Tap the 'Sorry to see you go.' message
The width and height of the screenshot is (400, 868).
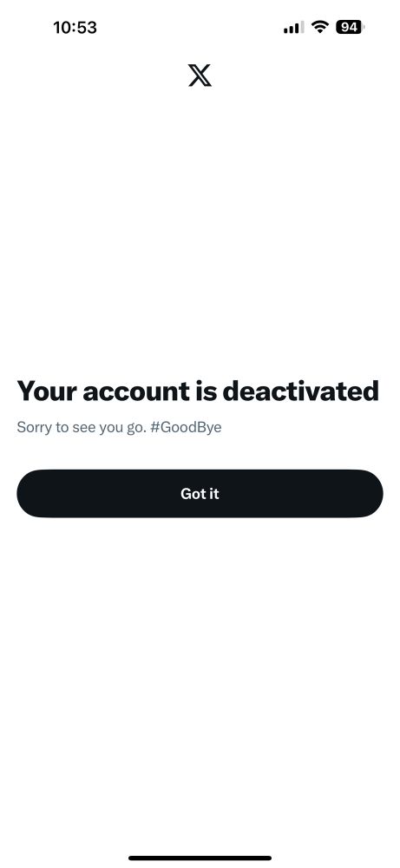coord(82,427)
